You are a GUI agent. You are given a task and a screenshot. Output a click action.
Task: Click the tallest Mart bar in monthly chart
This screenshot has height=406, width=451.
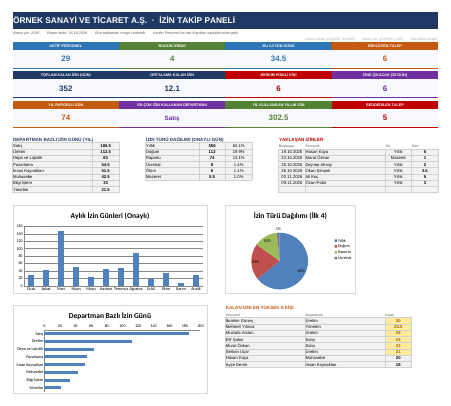(x=61, y=258)
